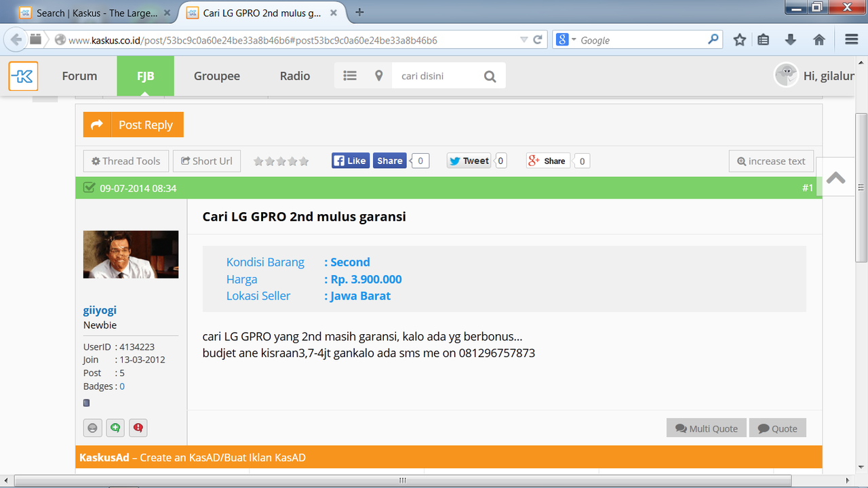The width and height of the screenshot is (868, 488).
Task: Click the search magnifier in Kaskus bar
Action: 490,77
